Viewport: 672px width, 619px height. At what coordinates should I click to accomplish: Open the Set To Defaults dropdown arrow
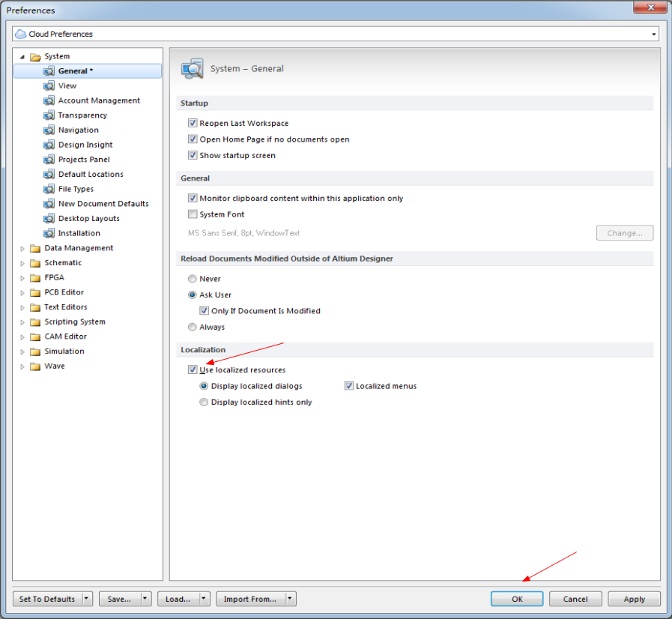coord(87,599)
